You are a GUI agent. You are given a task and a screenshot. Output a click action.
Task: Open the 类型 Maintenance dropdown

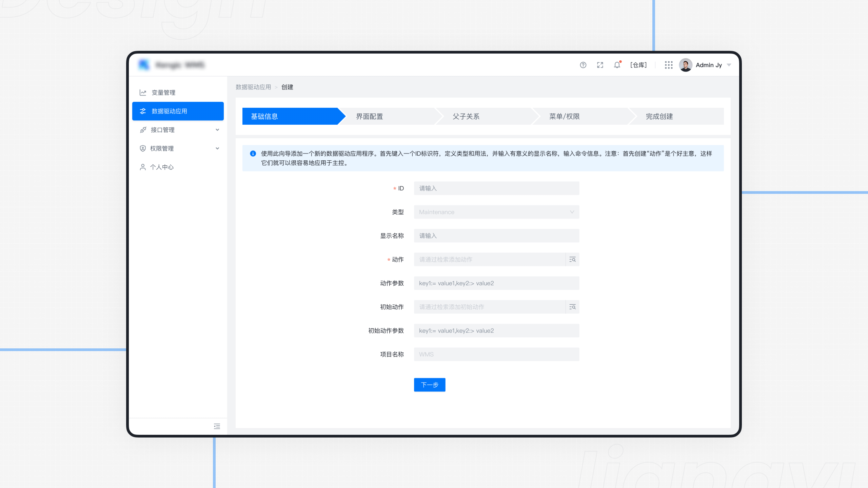tap(496, 212)
